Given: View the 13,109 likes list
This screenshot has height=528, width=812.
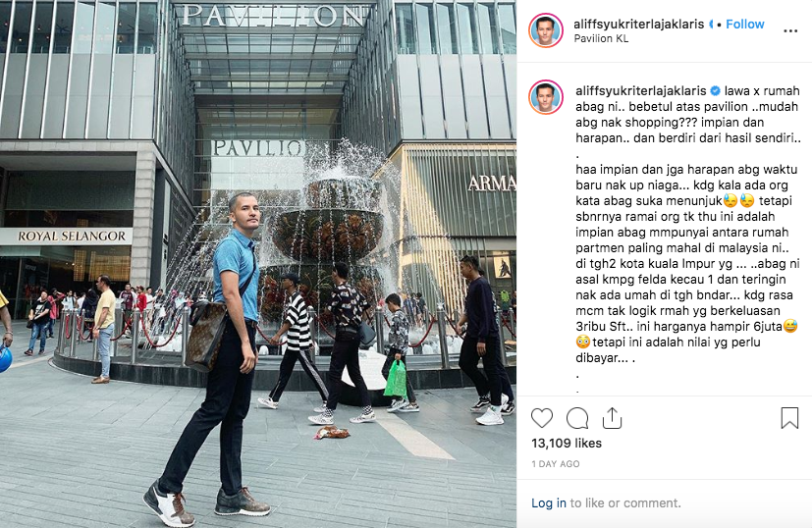Looking at the screenshot, I should (x=566, y=443).
